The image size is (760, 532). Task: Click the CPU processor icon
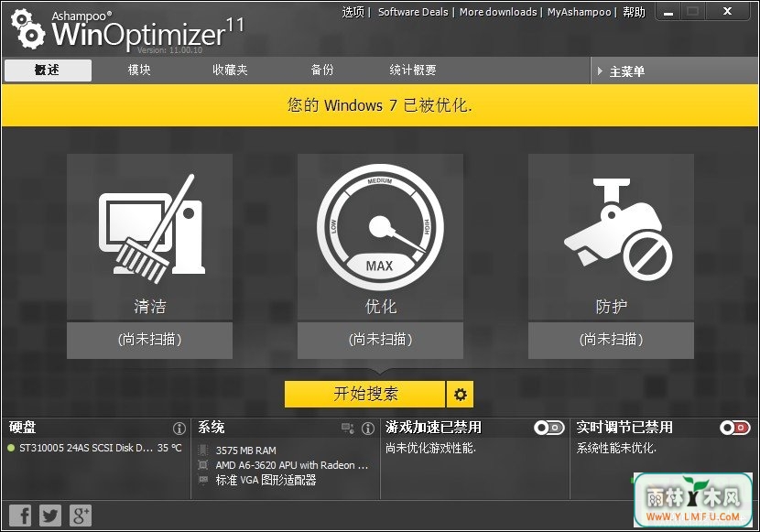click(x=203, y=465)
